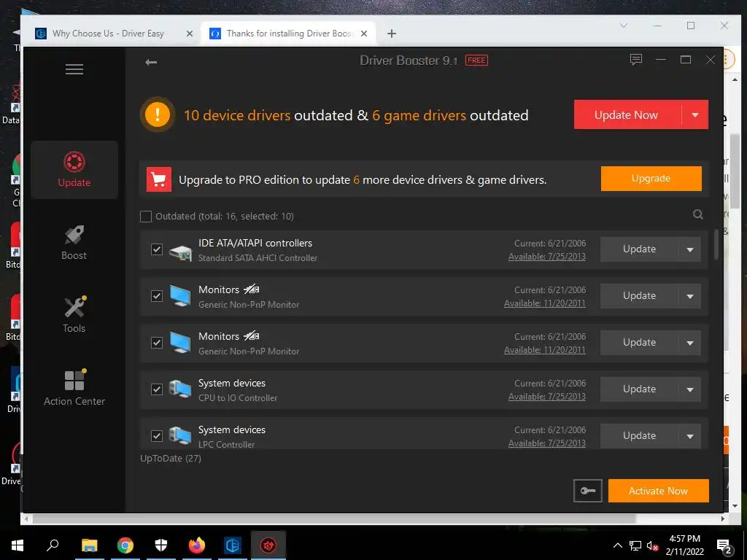
Task: Uncheck CPU to IO Controller checkbox
Action: point(157,389)
